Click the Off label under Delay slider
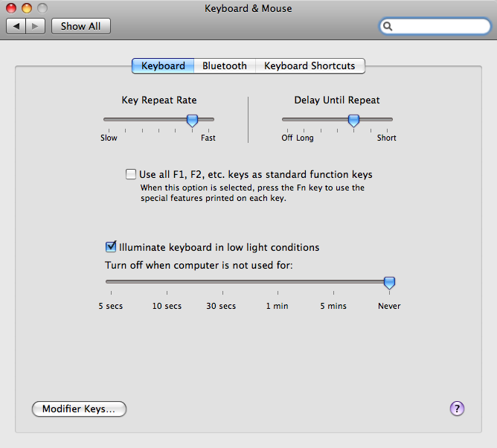The height and width of the screenshot is (448, 497). click(287, 138)
